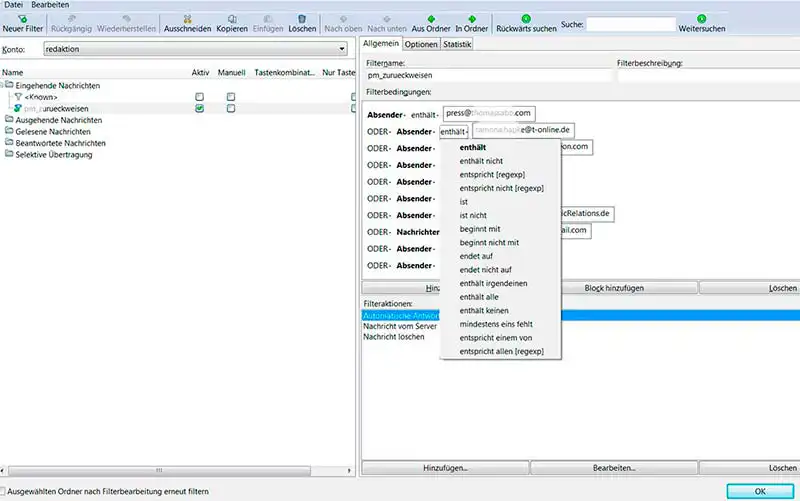Uncheck Aktiv for pm_zurueckweisen filter
Image resolution: width=800 pixels, height=501 pixels.
click(199, 108)
